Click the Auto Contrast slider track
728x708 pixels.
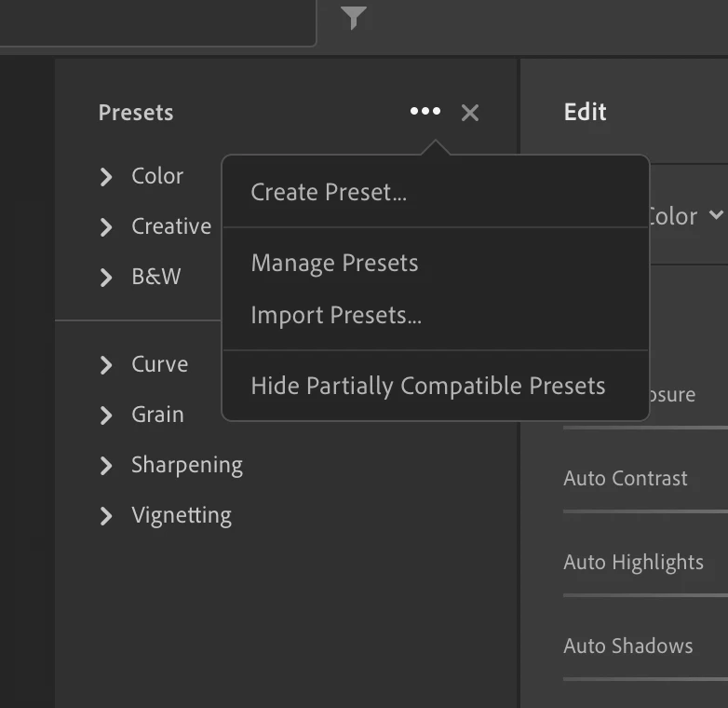[645, 511]
